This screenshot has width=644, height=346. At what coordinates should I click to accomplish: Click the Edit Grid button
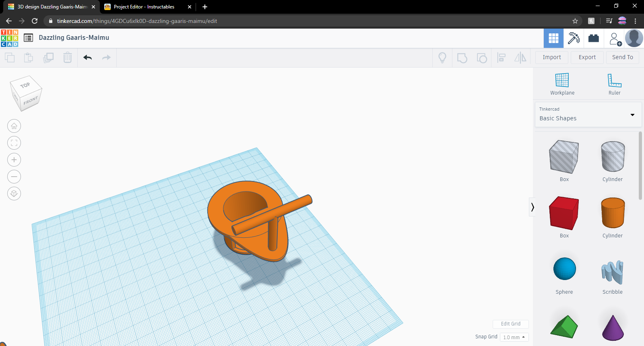coord(511,324)
